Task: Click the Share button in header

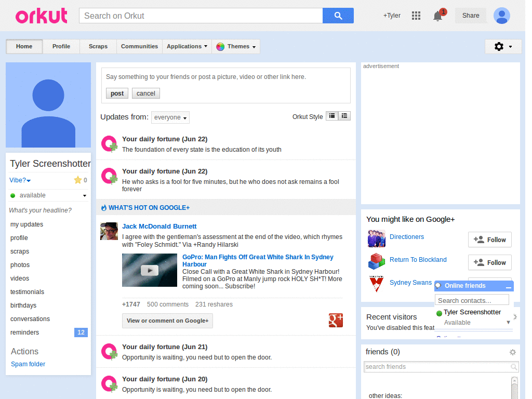Action: click(471, 16)
